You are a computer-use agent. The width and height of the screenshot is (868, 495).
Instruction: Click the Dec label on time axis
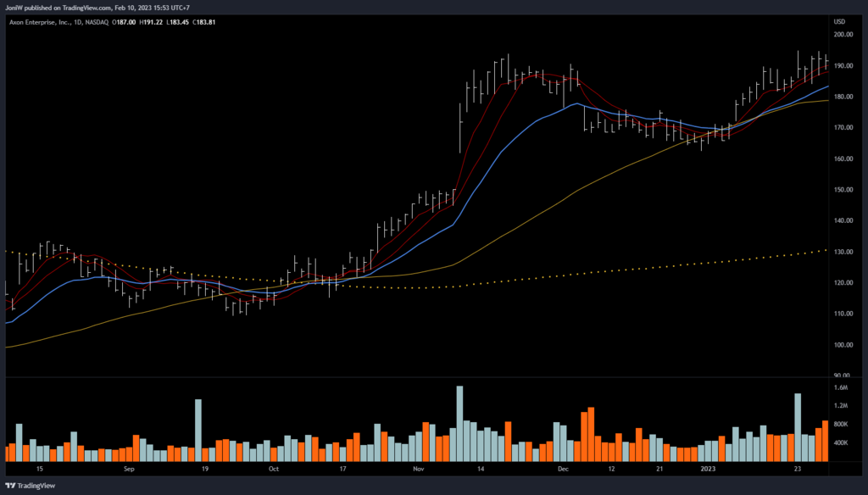[563, 468]
